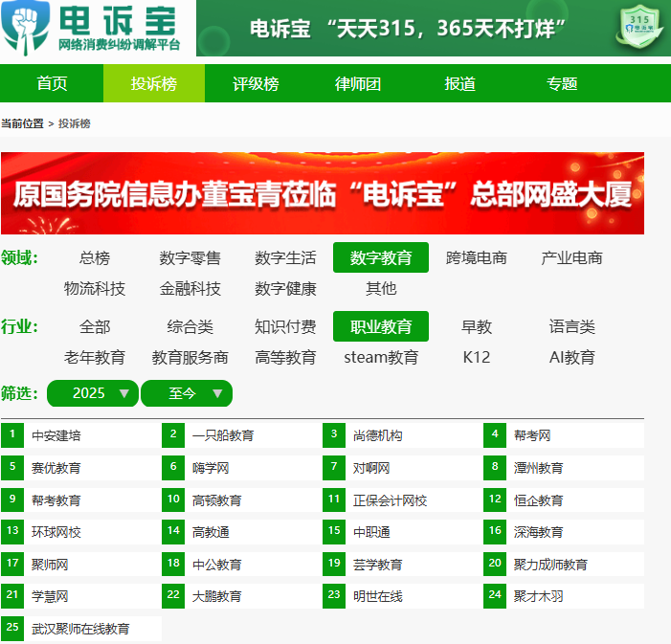Click the 315 shield badge in banner
Image resolution: width=671 pixels, height=644 pixels.
639,27
